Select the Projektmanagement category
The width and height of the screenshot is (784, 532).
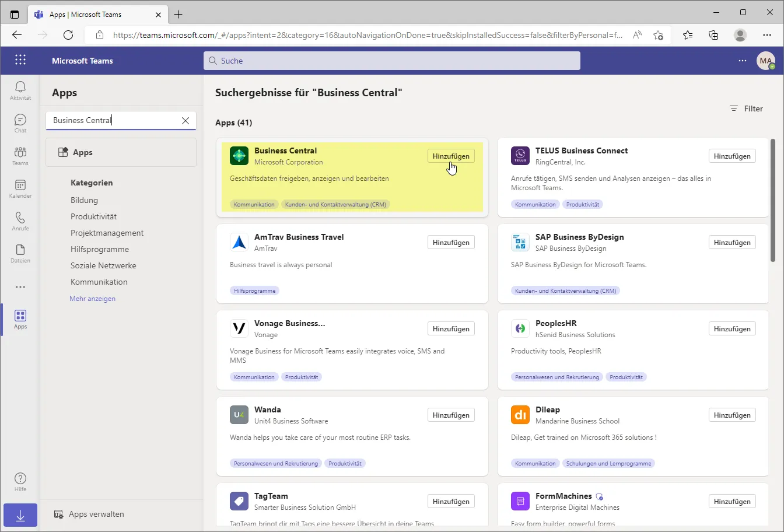[107, 233]
